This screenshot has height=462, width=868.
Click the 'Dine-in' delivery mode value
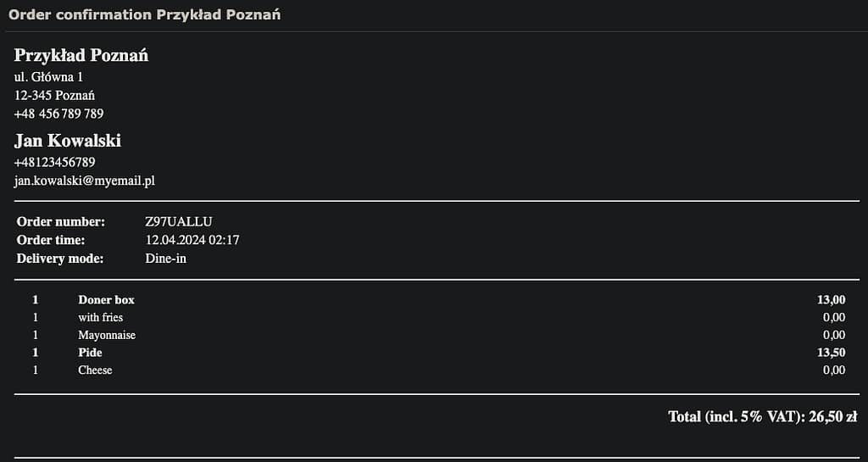tap(166, 259)
